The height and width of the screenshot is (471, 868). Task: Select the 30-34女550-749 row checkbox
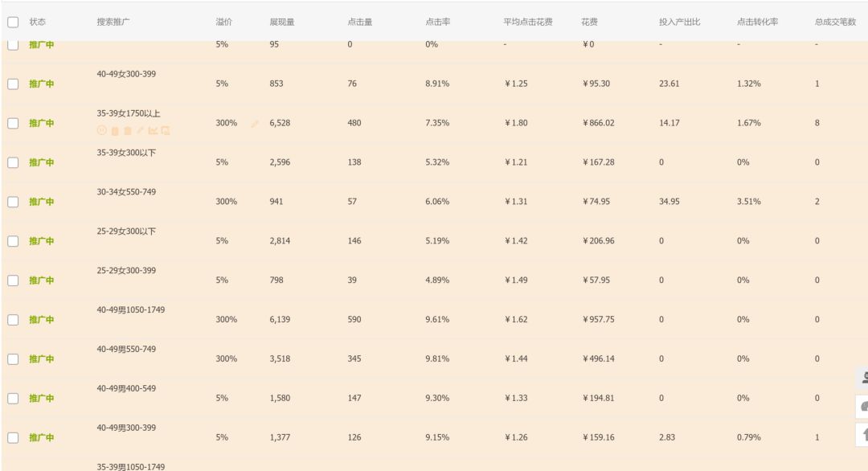(x=12, y=202)
